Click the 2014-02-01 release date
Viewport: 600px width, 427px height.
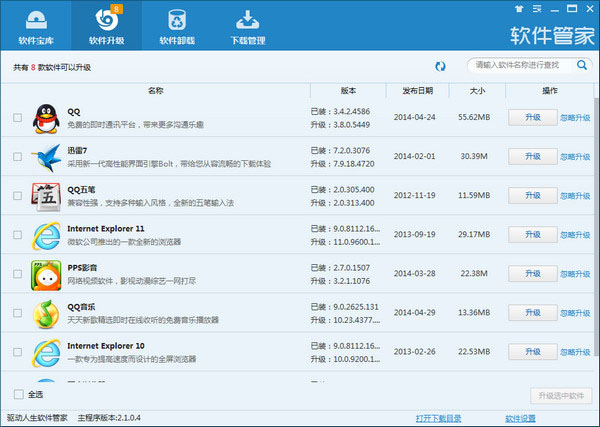(x=415, y=156)
